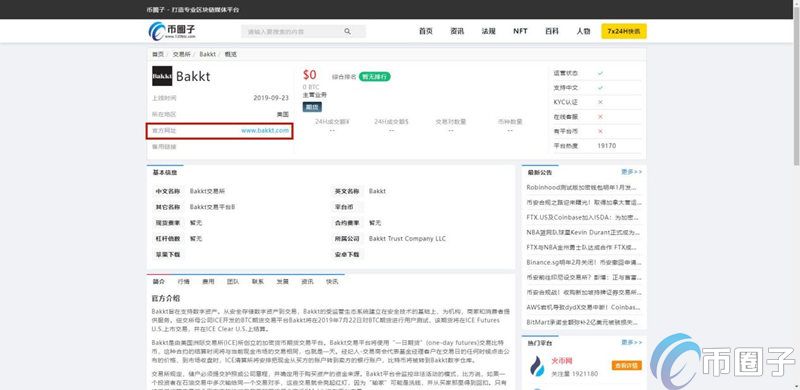800x390 pixels.
Task: Click the red X next to KYC认证
Action: pos(601,102)
